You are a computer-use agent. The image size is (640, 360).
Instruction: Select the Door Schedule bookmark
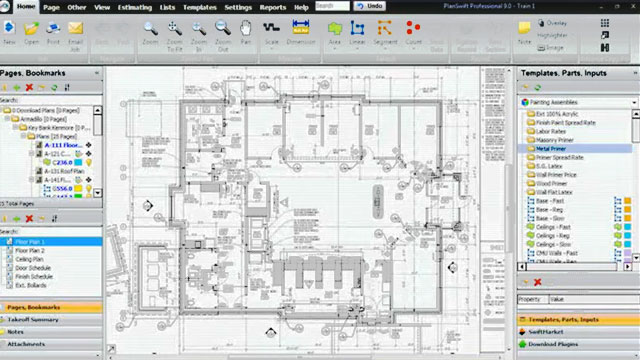33,268
